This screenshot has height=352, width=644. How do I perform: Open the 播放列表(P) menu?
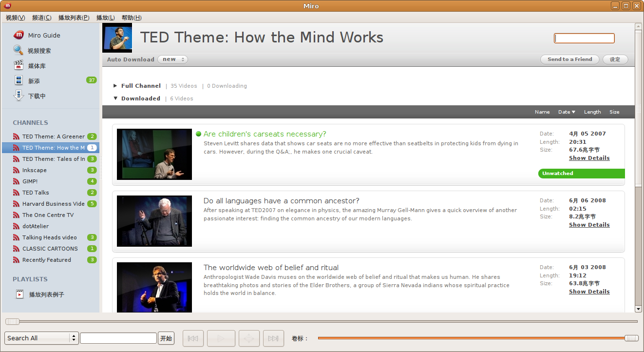[74, 18]
